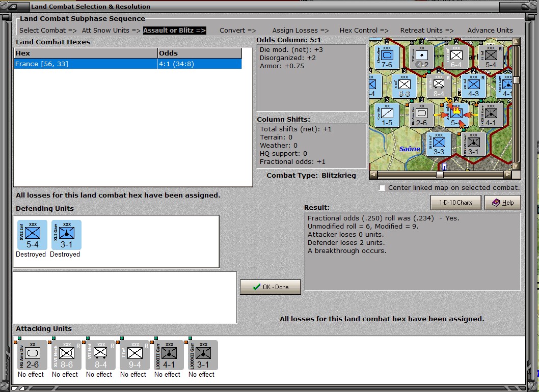Click the 2-6 armor division on the map
This screenshot has height=392, width=539.
pyautogui.click(x=421, y=115)
